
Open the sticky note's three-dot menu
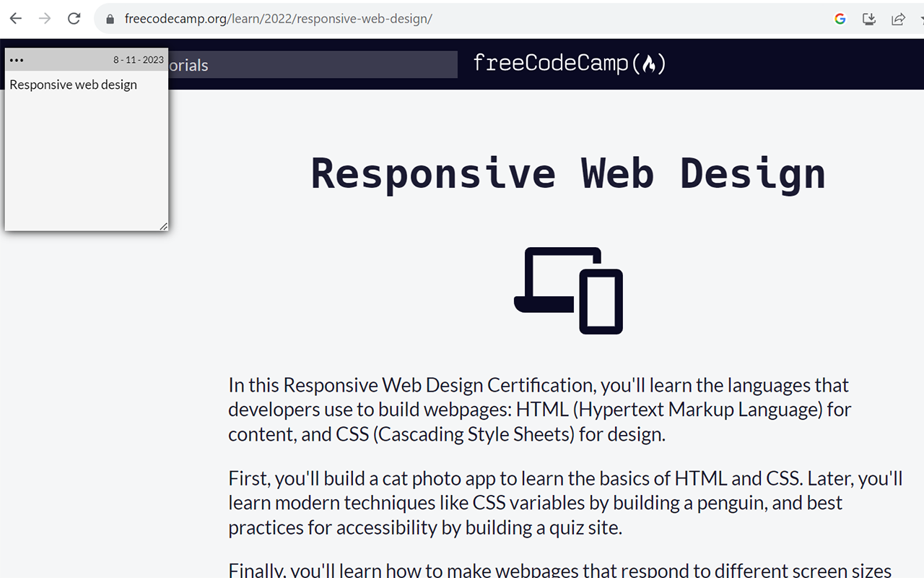point(17,60)
